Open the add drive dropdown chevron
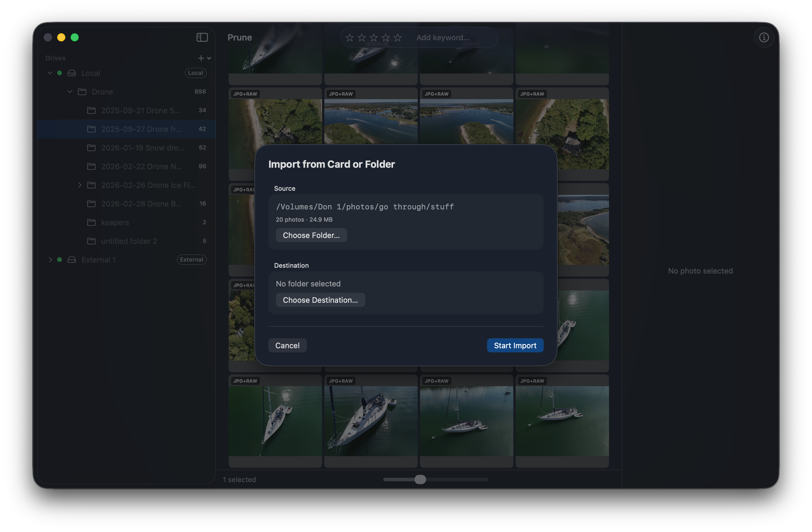812x532 pixels. (209, 58)
